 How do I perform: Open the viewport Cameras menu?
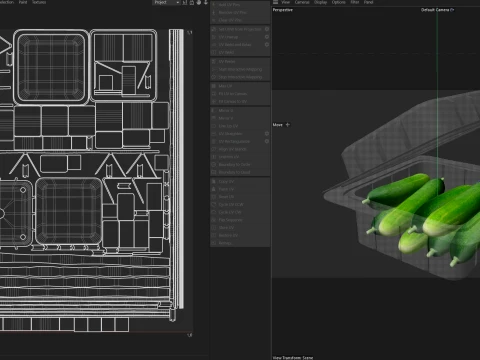click(x=302, y=2)
